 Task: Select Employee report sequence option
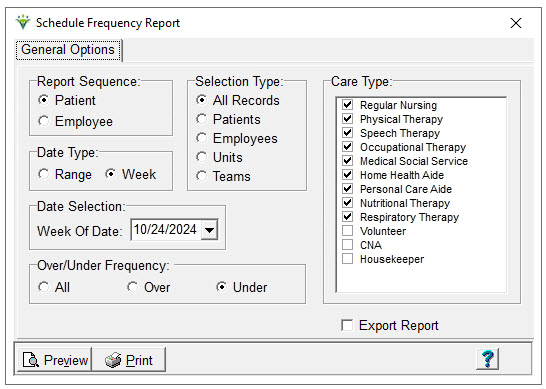(44, 121)
